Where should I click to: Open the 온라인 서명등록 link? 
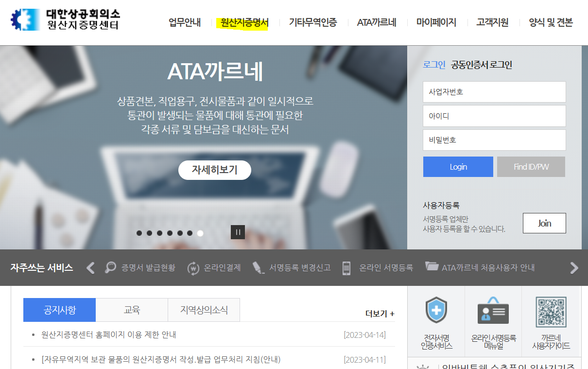point(386,268)
